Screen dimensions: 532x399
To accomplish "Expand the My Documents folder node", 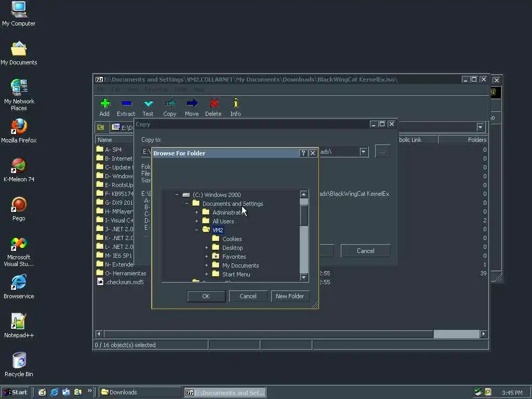I will tap(206, 265).
